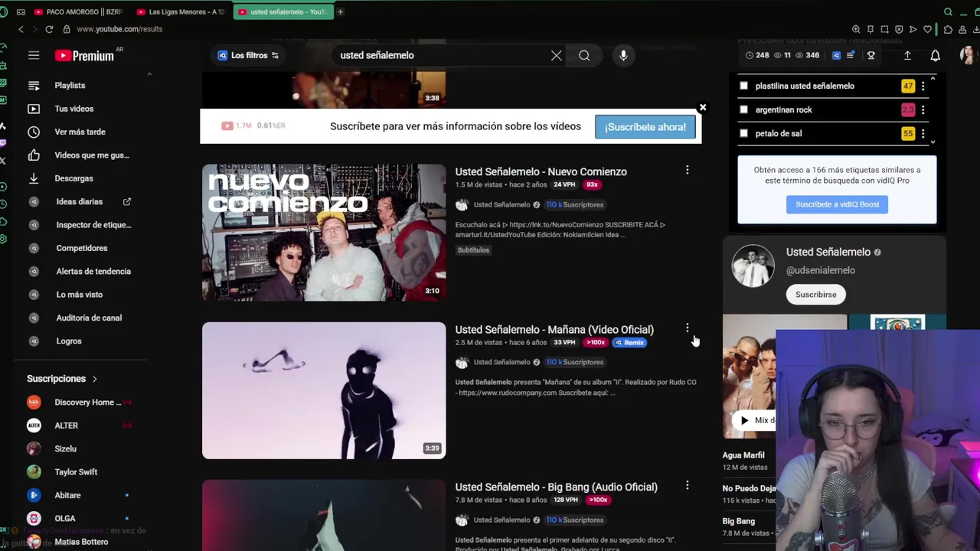Open Los filtros vidIQ filter dropdown
Viewport: 980px width, 551px height.
point(248,55)
